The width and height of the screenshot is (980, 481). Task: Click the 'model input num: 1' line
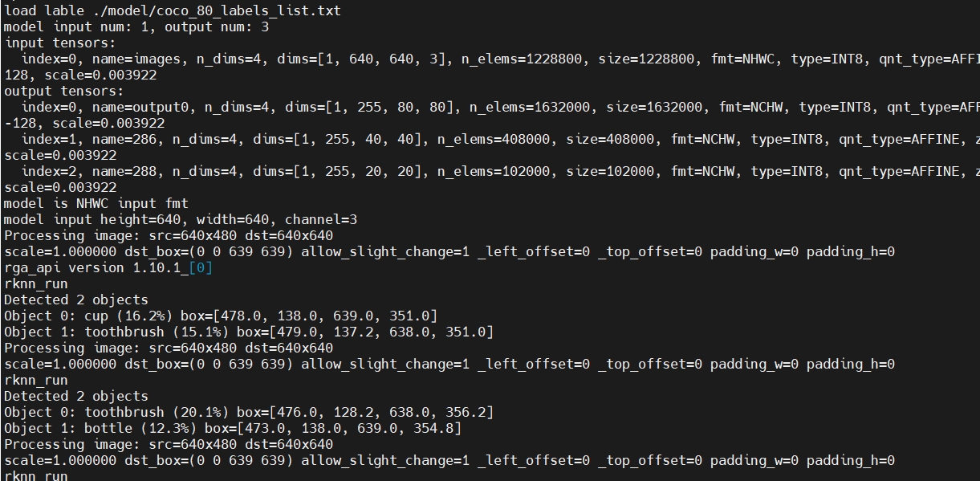[x=136, y=26]
